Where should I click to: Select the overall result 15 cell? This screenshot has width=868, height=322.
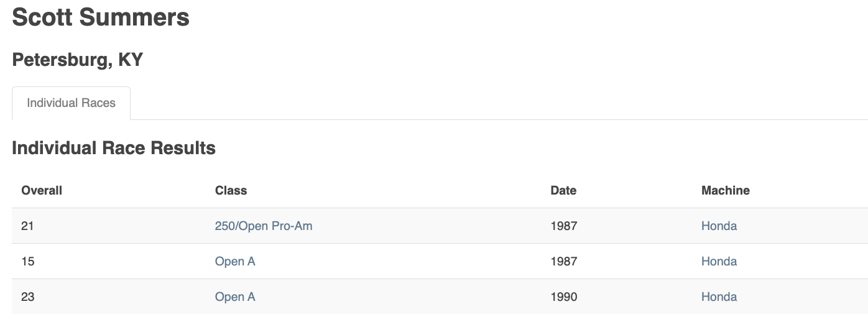tap(27, 262)
